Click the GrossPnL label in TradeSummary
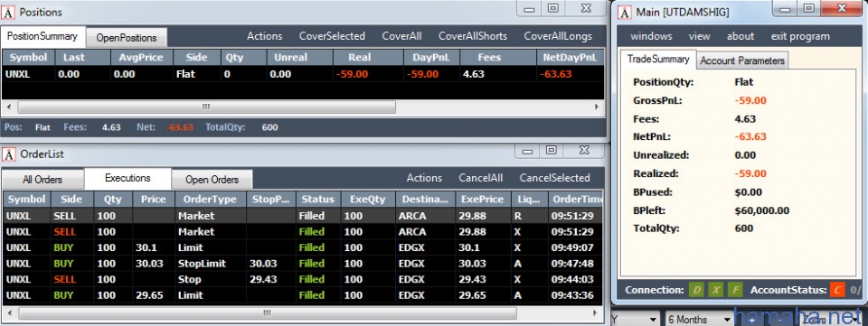 (656, 100)
